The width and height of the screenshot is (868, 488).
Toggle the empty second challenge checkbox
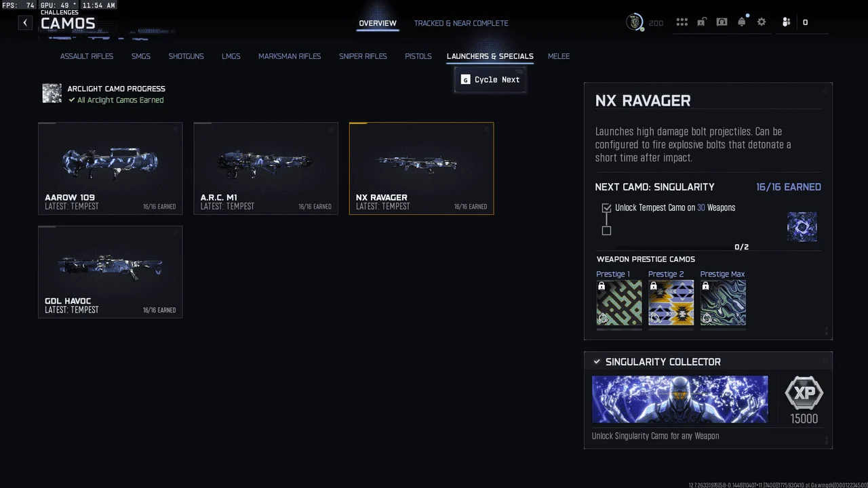(606, 230)
